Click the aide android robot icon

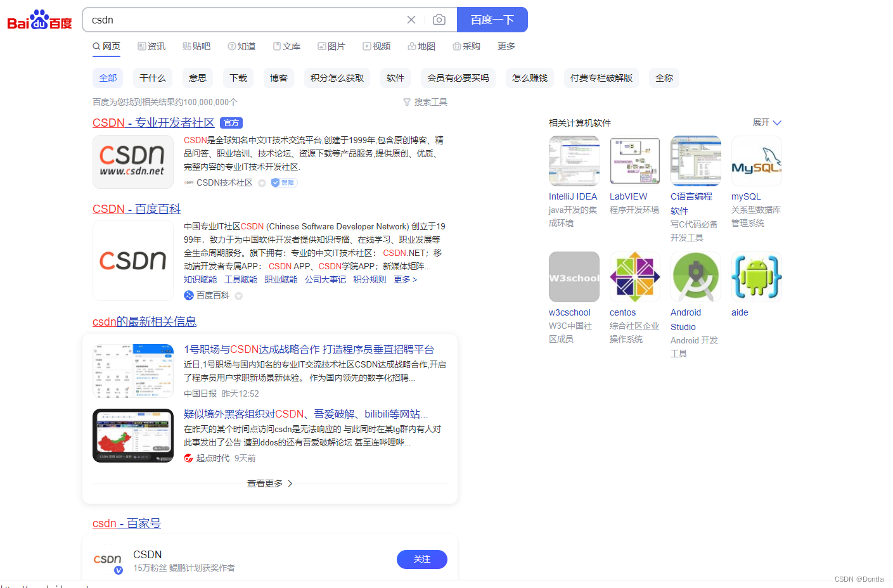click(757, 277)
